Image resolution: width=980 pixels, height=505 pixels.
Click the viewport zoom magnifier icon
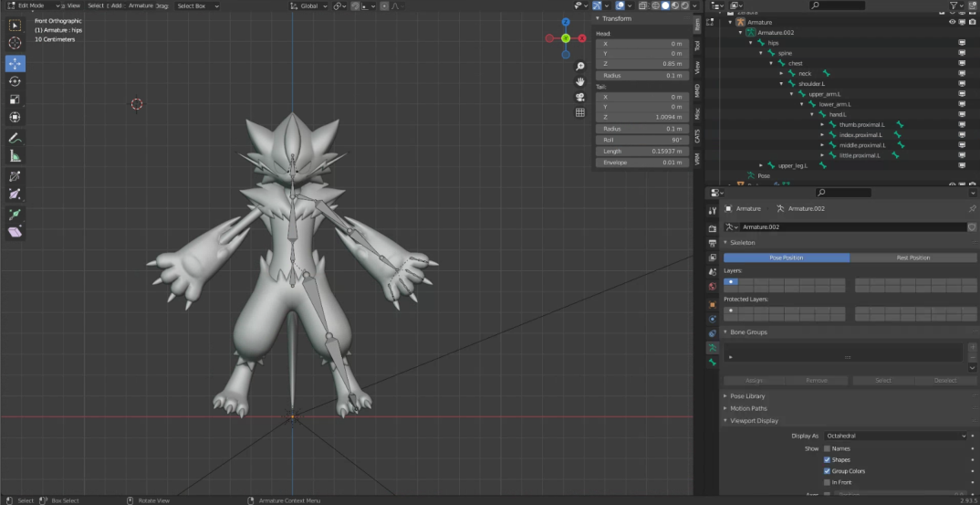580,67
